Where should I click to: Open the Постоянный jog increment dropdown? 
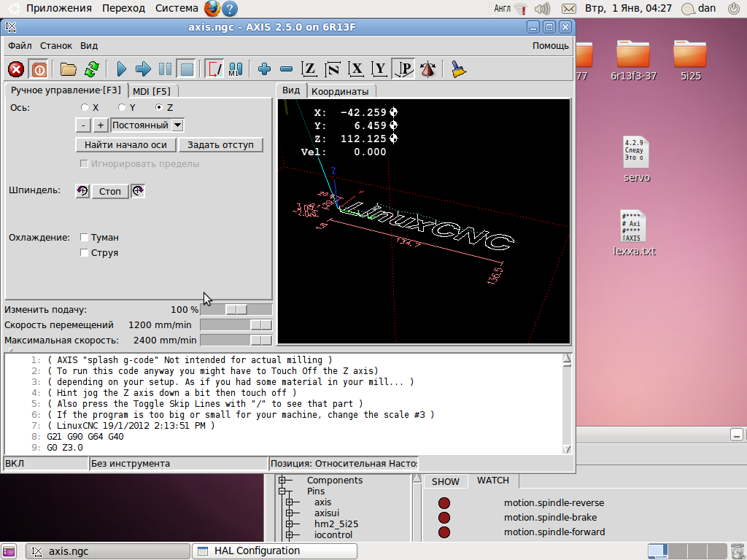coord(177,125)
